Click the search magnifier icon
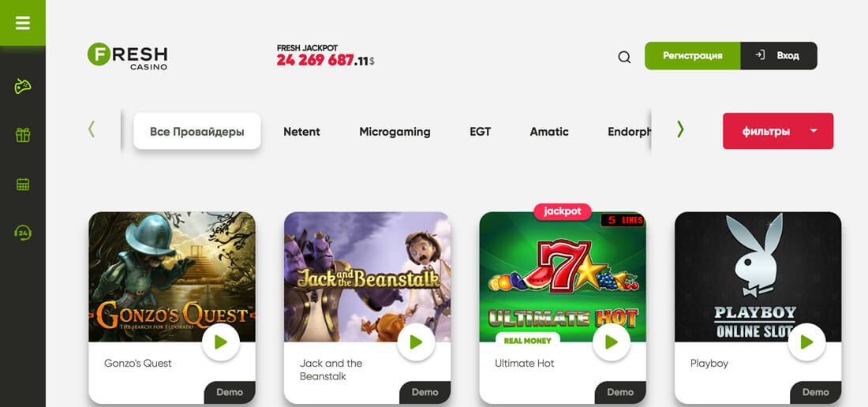This screenshot has height=407, width=868. 624,57
